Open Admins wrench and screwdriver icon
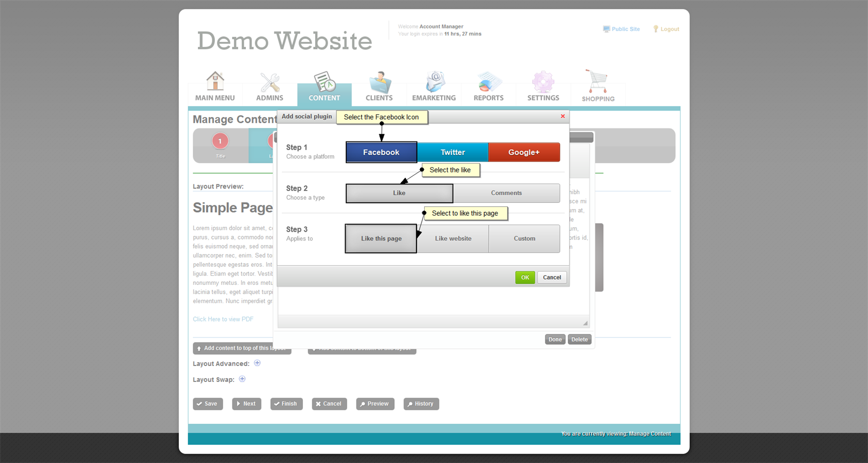The height and width of the screenshot is (463, 868). point(270,83)
